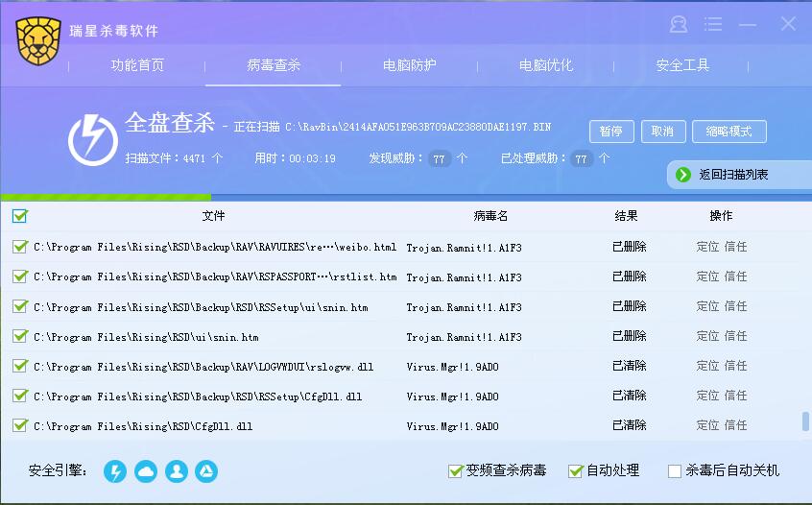Viewport: 812px width, 505px height.
Task: Select the lightning security engine icon
Action: [115, 471]
